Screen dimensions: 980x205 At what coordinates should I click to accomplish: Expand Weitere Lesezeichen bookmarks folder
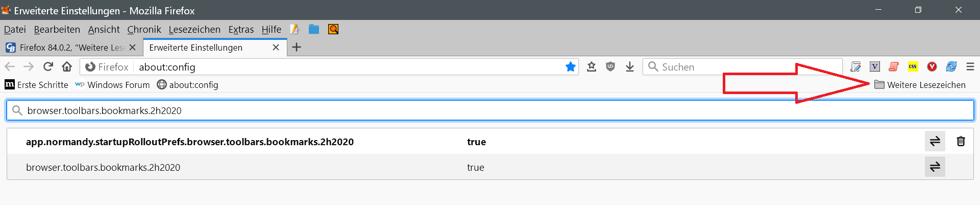pyautogui.click(x=920, y=85)
